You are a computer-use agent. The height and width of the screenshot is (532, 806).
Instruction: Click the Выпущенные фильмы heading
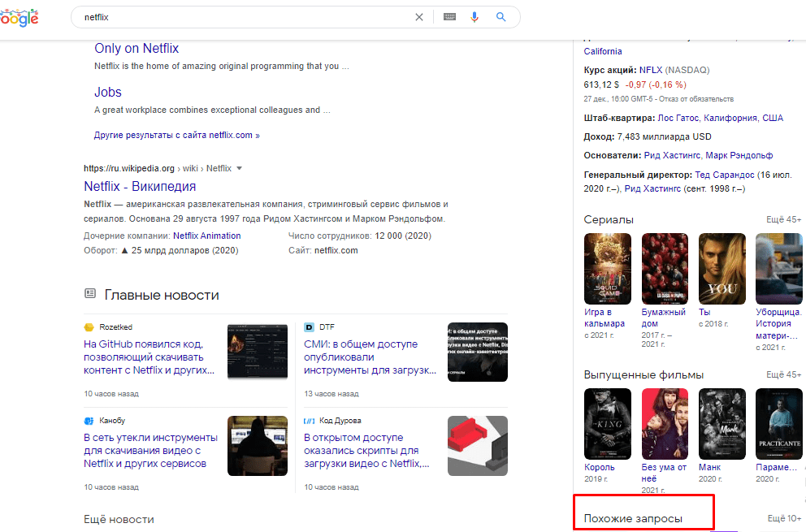[643, 374]
